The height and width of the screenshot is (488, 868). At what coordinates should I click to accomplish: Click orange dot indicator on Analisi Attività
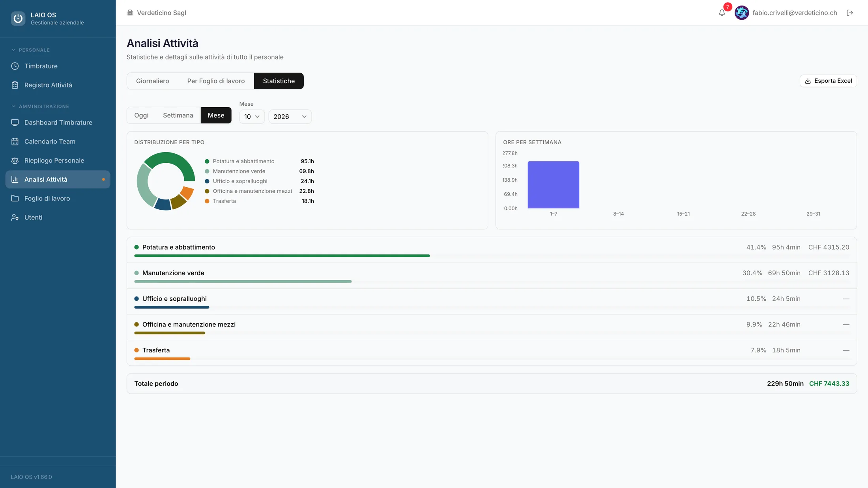[103, 179]
